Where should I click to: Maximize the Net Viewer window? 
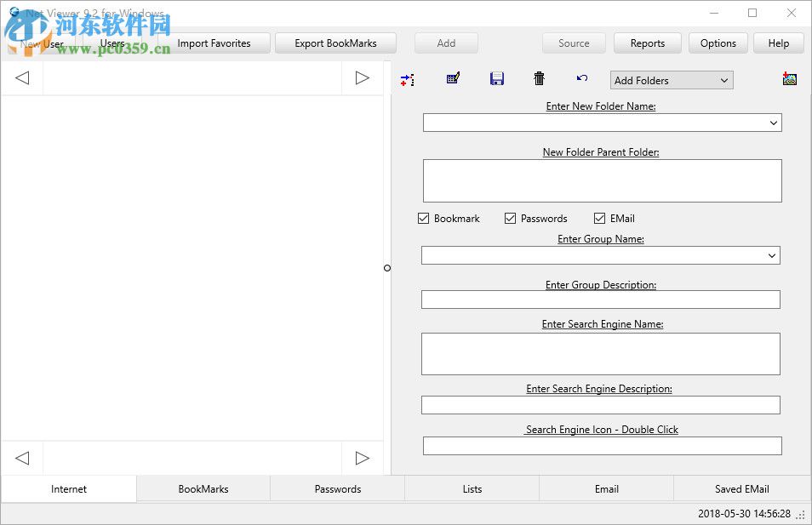tap(752, 13)
